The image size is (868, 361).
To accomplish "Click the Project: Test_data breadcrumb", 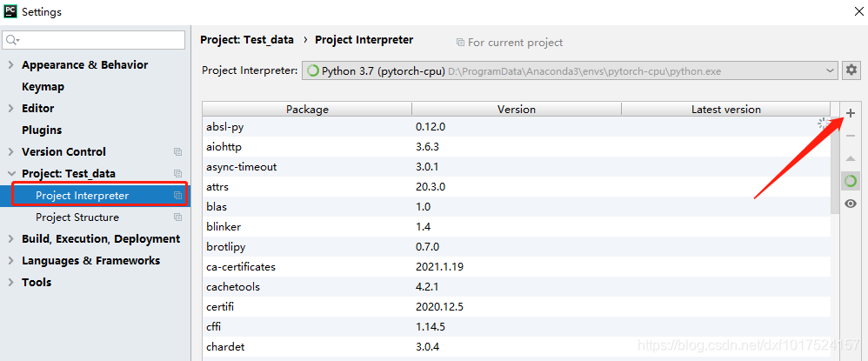I will [244, 40].
